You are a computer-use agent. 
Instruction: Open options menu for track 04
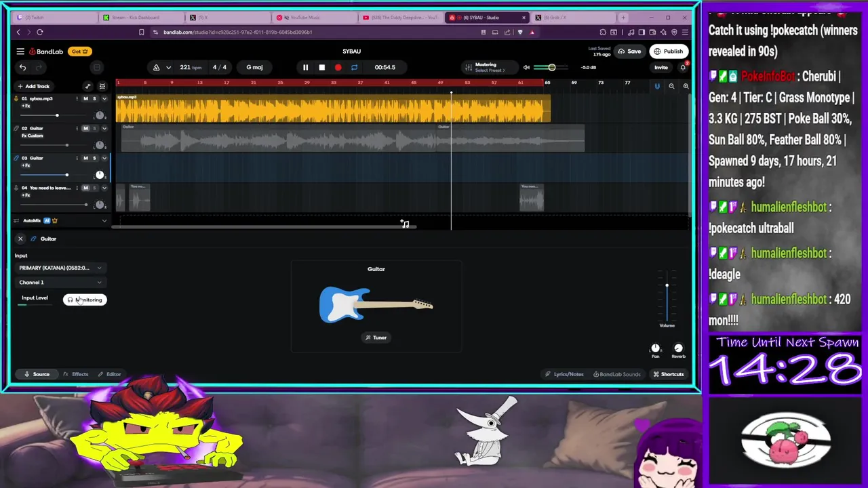77,188
